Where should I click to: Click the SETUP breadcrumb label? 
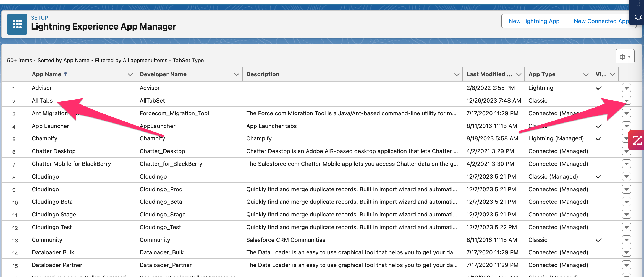(x=39, y=18)
